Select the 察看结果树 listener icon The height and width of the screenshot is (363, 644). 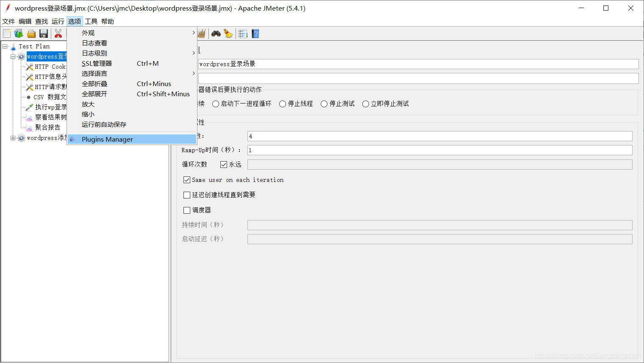29,117
